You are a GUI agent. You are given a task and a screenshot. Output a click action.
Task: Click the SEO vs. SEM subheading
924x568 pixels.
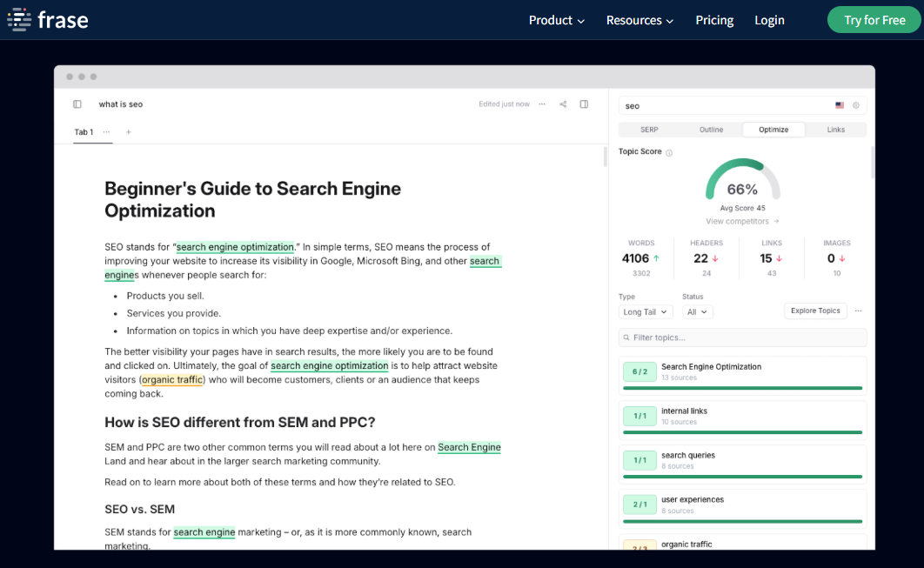140,510
